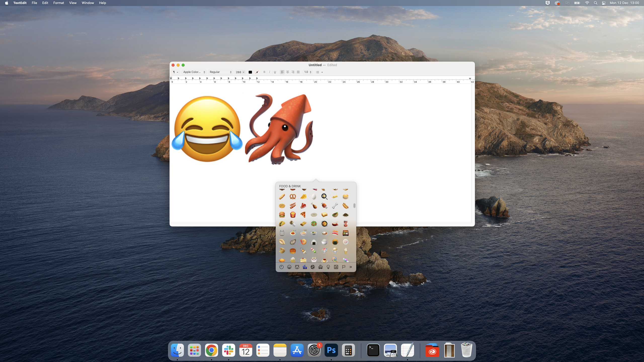Open the paragraph styles dropdown
The image size is (644, 362).
pos(175,72)
